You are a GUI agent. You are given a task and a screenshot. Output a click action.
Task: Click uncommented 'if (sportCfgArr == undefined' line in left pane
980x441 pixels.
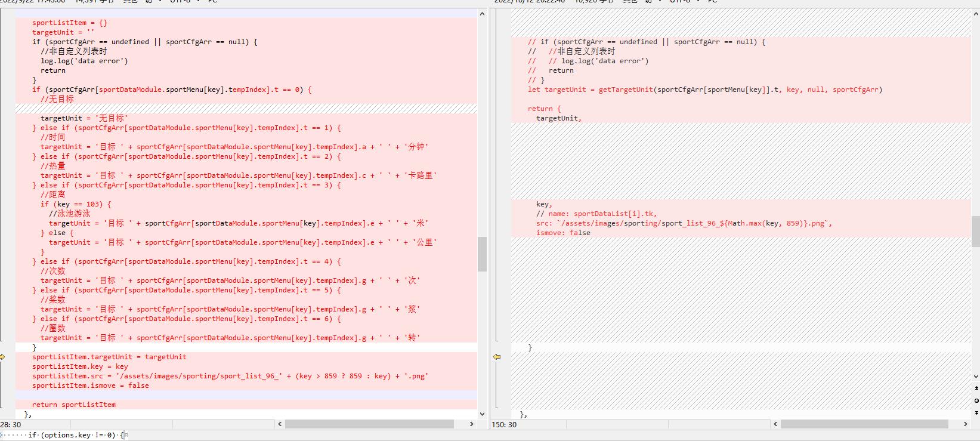pos(145,42)
